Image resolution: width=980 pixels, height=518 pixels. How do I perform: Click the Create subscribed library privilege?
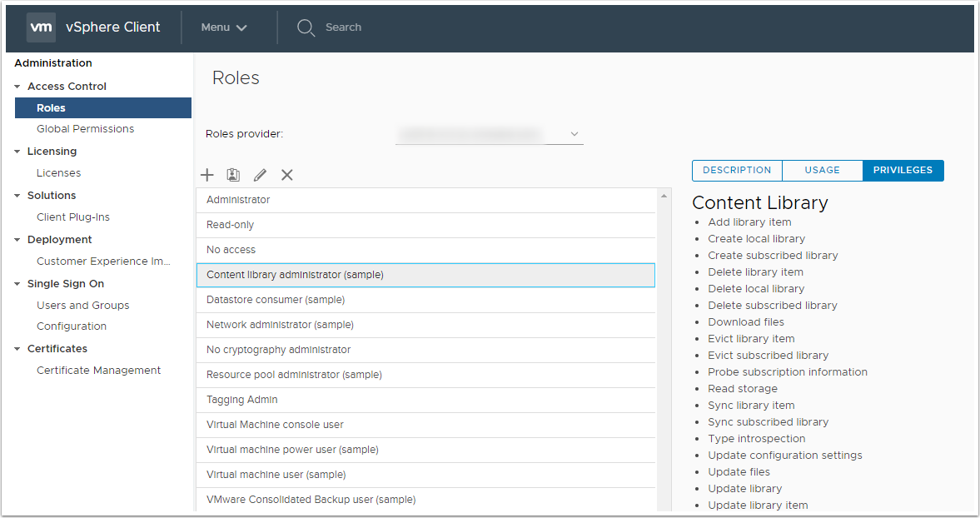(774, 256)
